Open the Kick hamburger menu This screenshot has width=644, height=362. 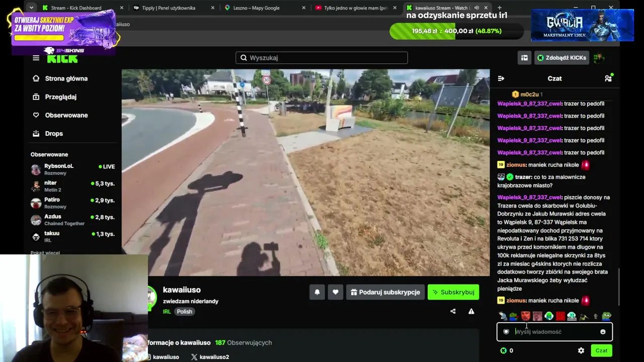coord(36,58)
